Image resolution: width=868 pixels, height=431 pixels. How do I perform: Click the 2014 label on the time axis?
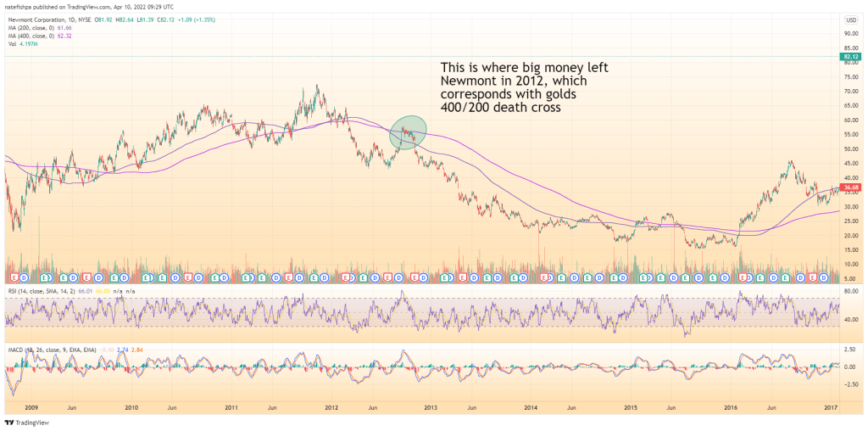point(531,407)
